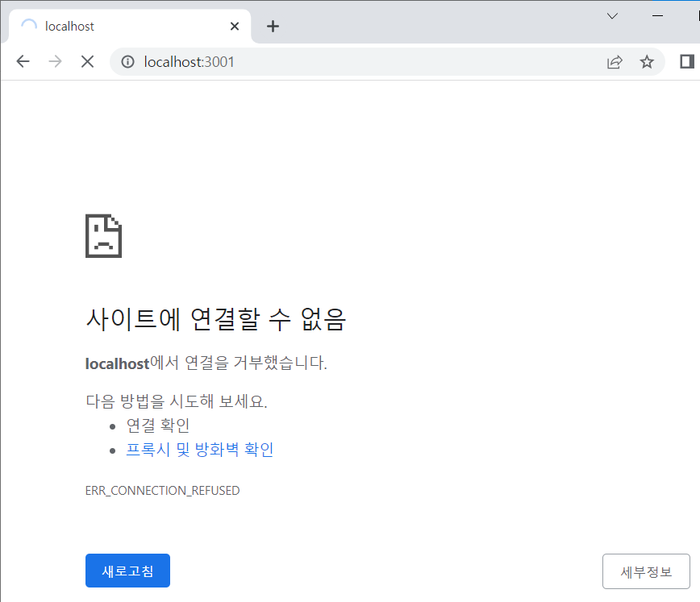Image resolution: width=700 pixels, height=602 pixels.
Task: Open 세부정보 details button
Action: tap(646, 571)
